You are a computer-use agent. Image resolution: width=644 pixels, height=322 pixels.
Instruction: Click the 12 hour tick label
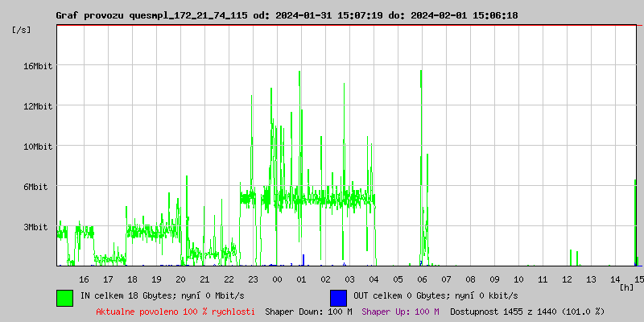point(567,279)
